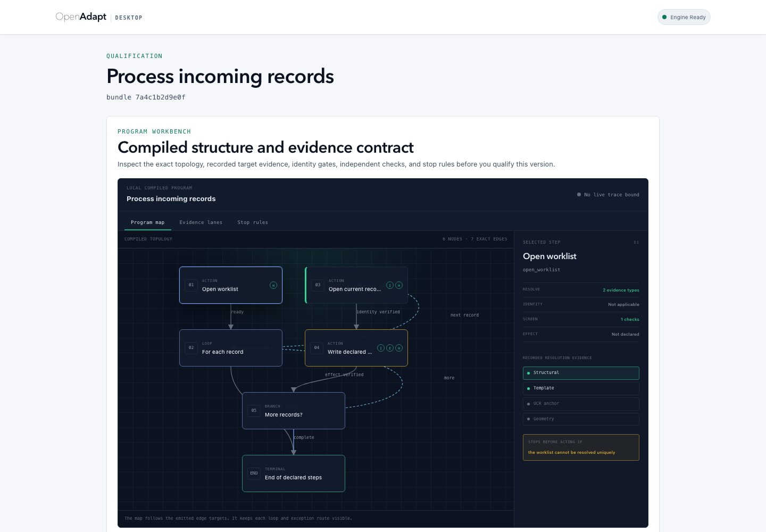Screen dimensions: 766x532
Task: Click the 'effect verified' edge label
Action: coord(344,375)
